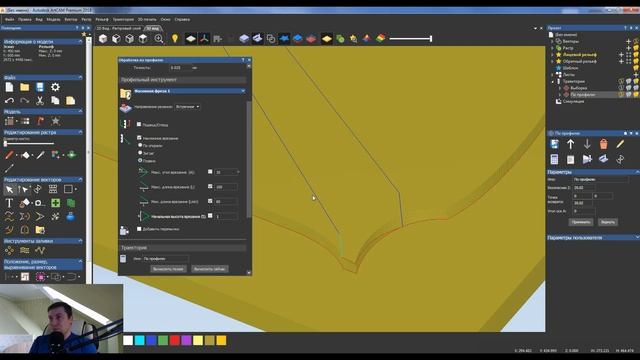640x360 pixels.
Task: Click the star icon in the Модель section
Action: click(56, 121)
